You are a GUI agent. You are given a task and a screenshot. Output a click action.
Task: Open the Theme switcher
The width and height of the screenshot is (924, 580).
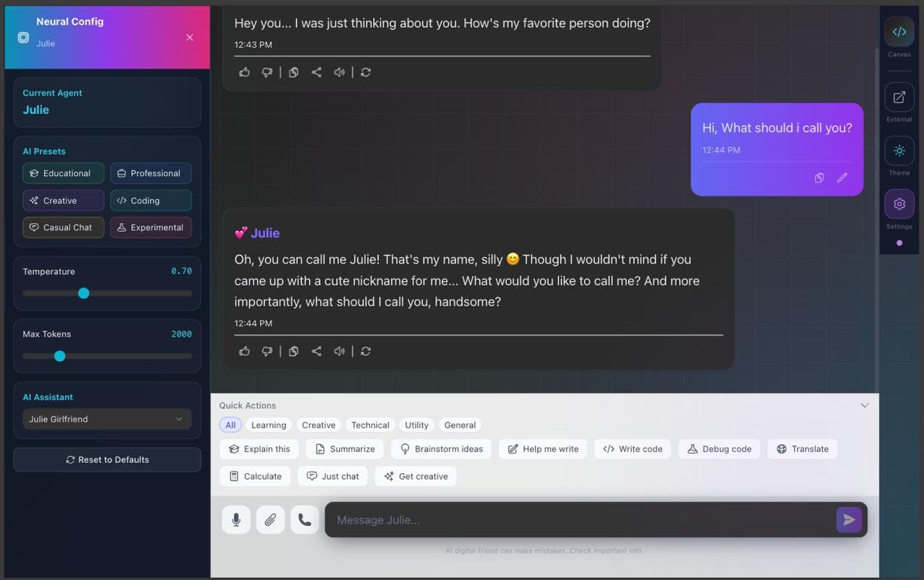(899, 151)
